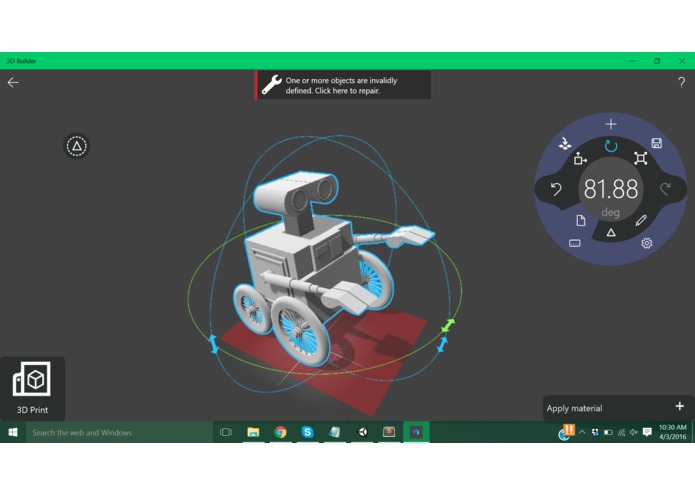Open Unity from taskbar
Screen dimensions: 695x494
362,432
